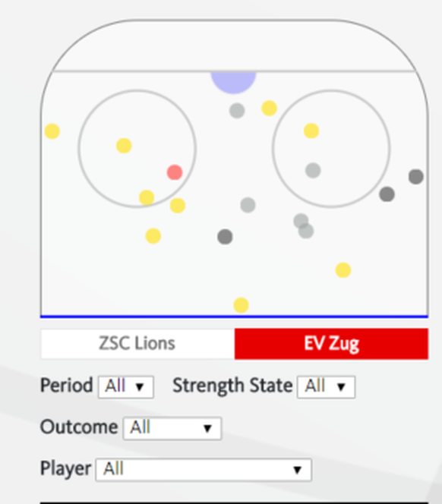Switch to the ZSC Lions tab

click(137, 344)
